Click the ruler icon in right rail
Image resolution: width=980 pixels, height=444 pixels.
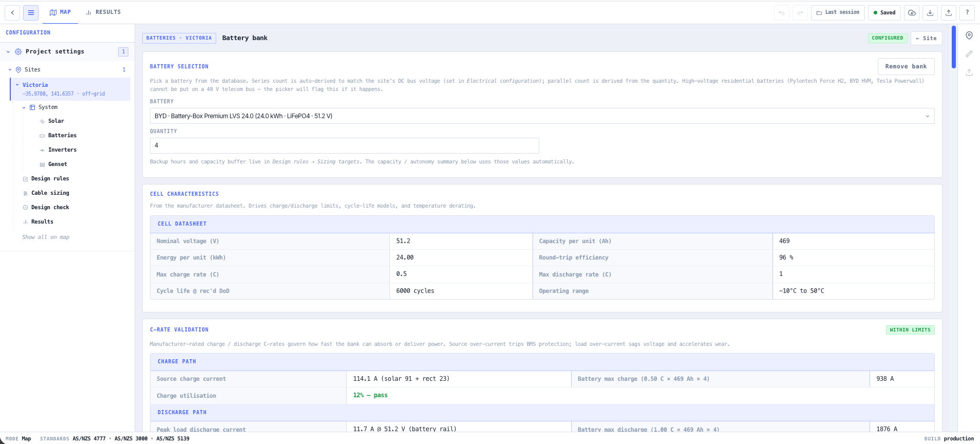coord(969,54)
